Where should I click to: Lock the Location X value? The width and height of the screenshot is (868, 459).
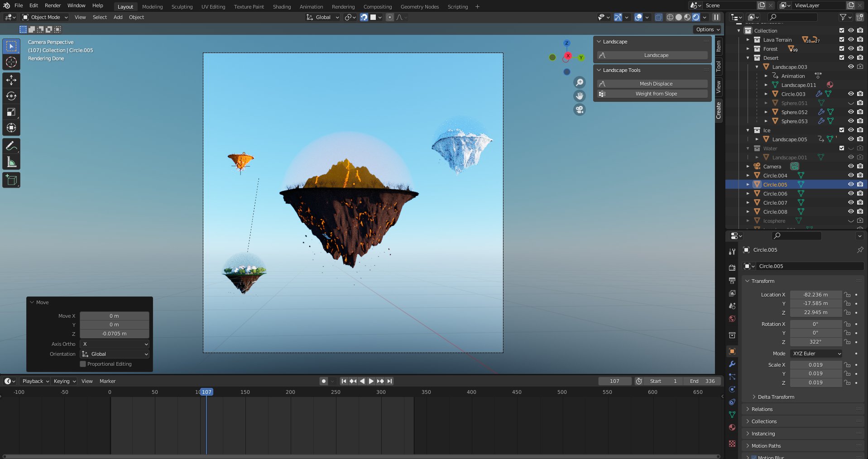[x=847, y=295]
